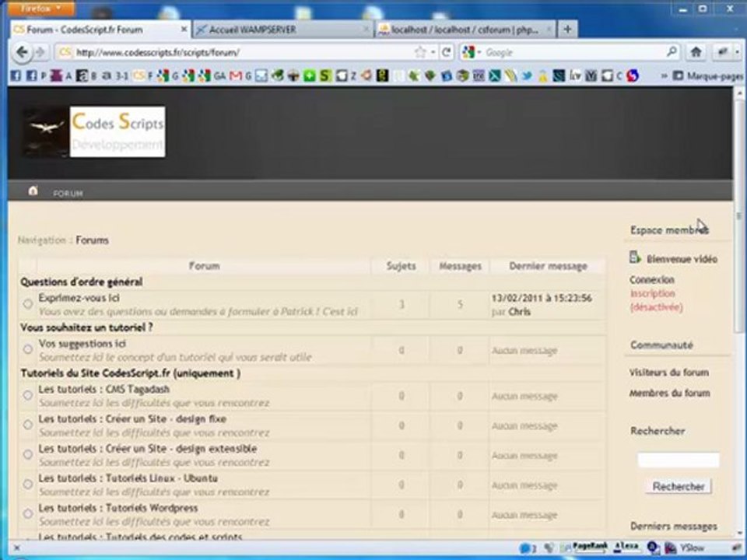Open the Membres du forum link
This screenshot has width=747, height=560.
[x=669, y=393]
